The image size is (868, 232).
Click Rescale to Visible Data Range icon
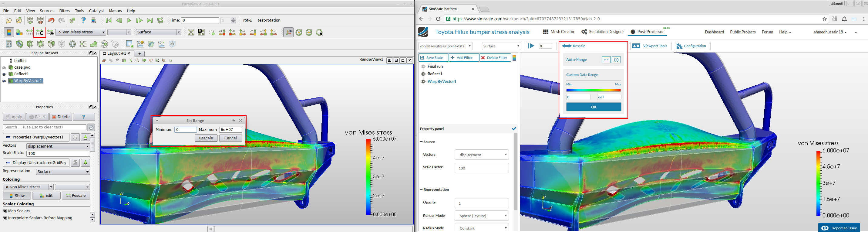[50, 32]
